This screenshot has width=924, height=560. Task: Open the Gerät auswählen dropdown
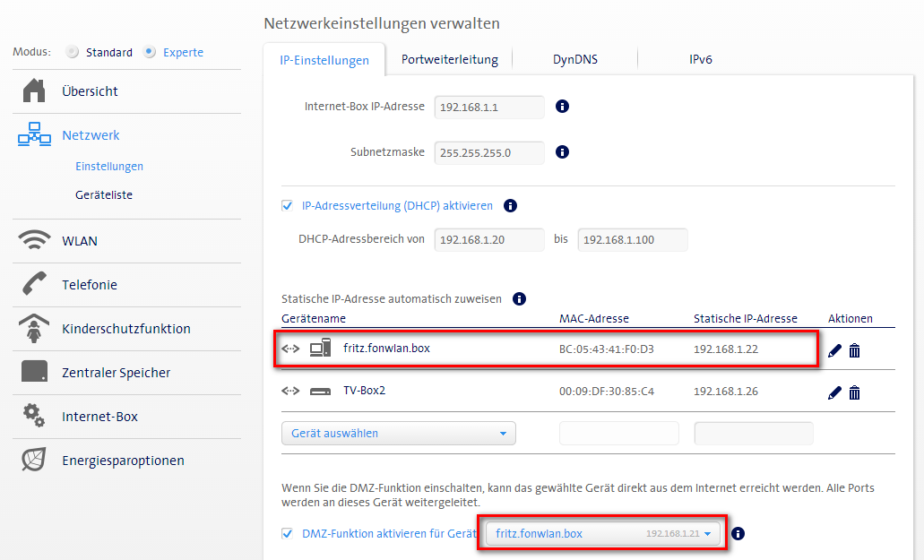click(398, 434)
